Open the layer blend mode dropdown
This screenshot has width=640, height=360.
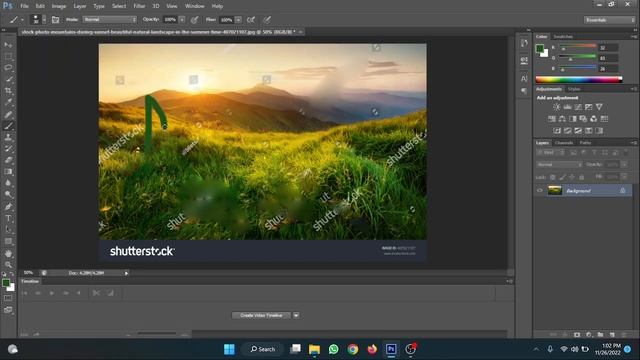pyautogui.click(x=558, y=164)
